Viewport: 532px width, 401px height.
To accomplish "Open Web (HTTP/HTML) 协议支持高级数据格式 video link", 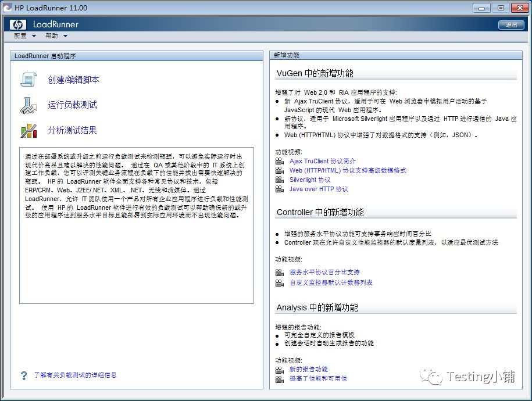I will click(348, 170).
